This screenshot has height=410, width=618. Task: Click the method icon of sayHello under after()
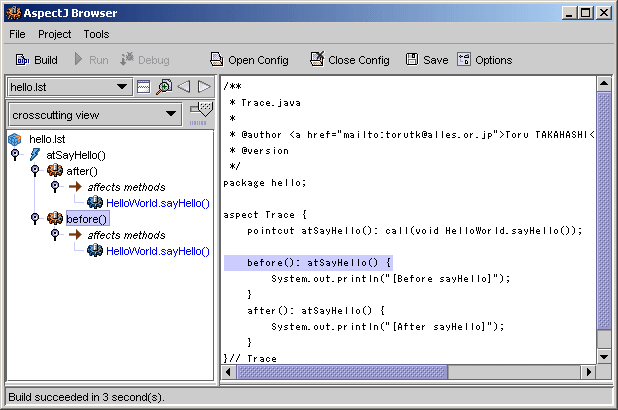pos(95,202)
